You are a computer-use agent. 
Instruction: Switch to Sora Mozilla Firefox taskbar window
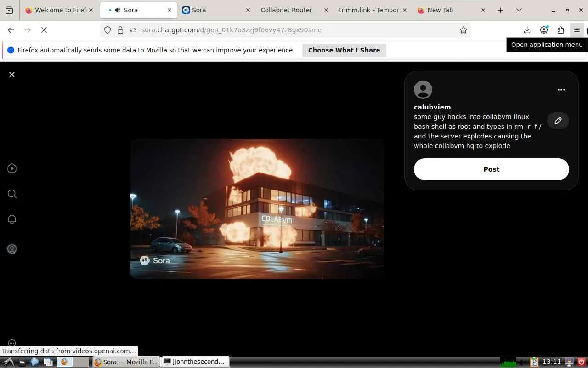click(126, 362)
